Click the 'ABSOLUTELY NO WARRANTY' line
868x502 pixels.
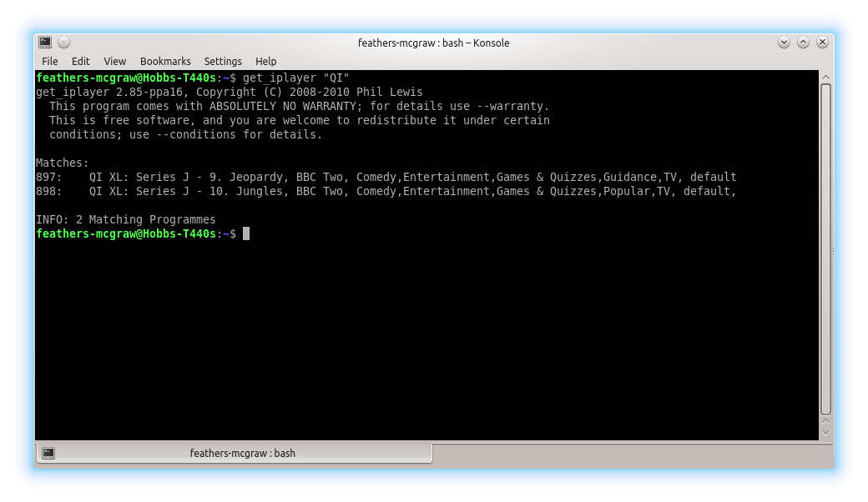click(x=299, y=106)
